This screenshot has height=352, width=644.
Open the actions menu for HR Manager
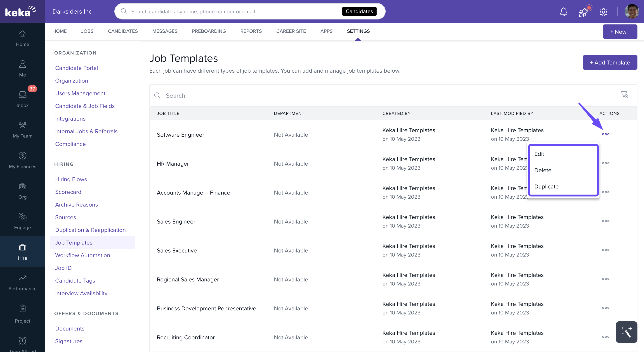tap(606, 163)
